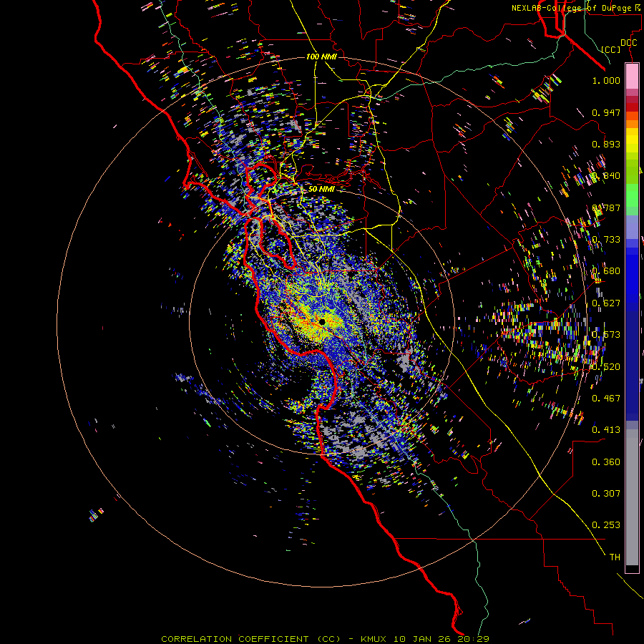Click the Correlation Coefficient KMUX title caption

click(325, 639)
